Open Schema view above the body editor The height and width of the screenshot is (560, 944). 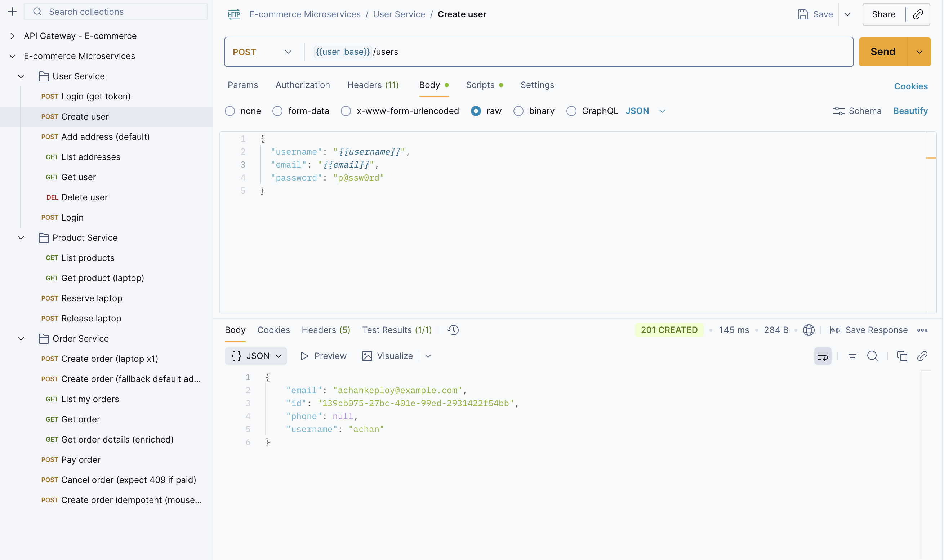(x=857, y=111)
